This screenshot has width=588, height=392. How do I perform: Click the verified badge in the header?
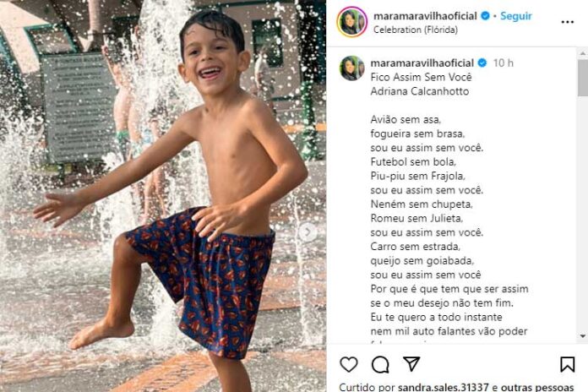(x=485, y=16)
